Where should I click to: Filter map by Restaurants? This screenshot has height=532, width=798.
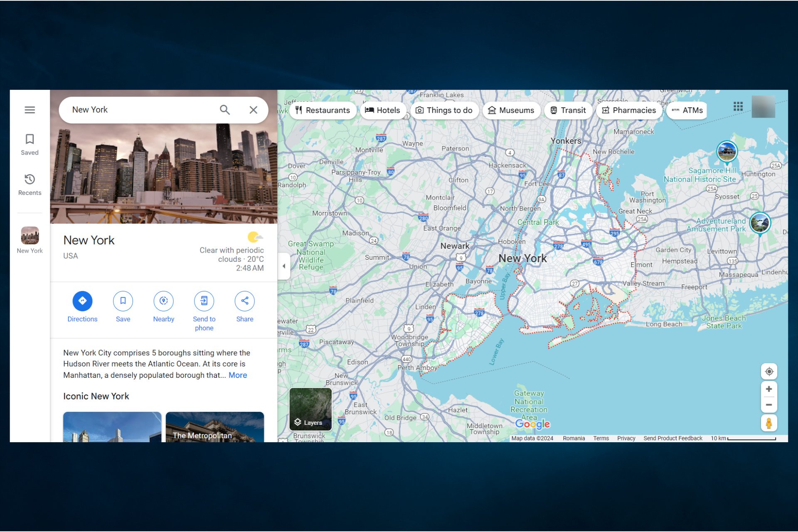point(323,110)
